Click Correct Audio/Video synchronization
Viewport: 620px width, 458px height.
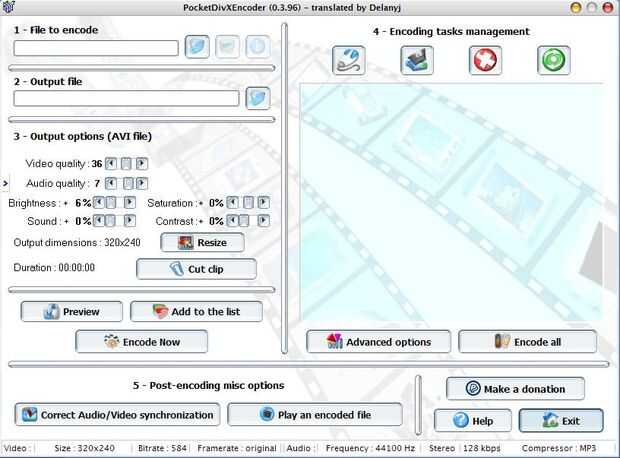pos(117,414)
